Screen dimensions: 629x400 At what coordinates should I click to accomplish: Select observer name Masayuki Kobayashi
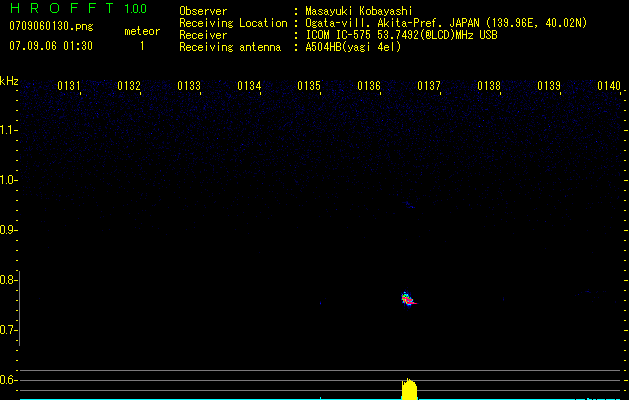359,11
